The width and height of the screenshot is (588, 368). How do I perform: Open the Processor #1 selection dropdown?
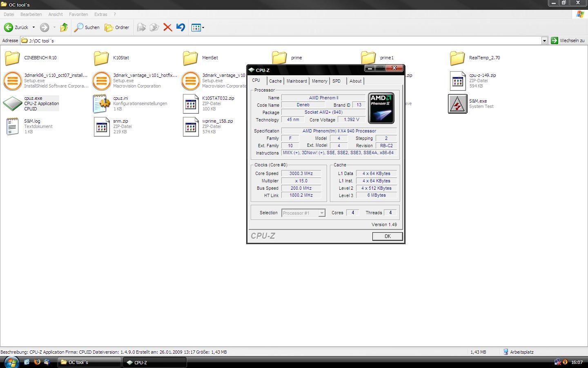(303, 213)
